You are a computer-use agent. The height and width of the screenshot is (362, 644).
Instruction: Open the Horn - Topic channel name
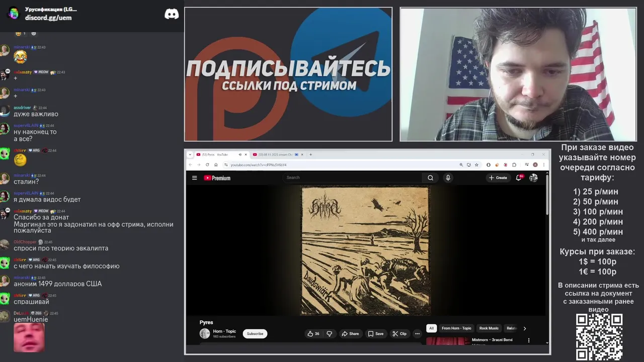point(224,331)
